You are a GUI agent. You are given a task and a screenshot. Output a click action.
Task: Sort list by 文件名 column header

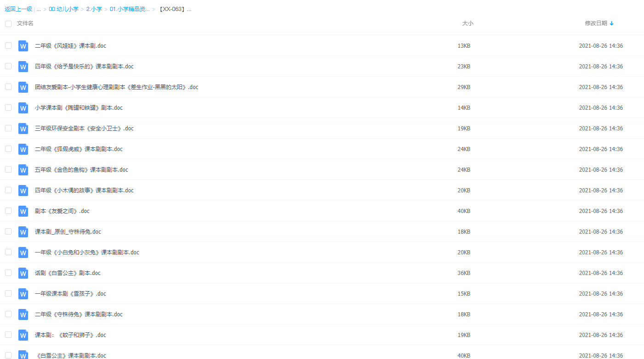[x=25, y=23]
